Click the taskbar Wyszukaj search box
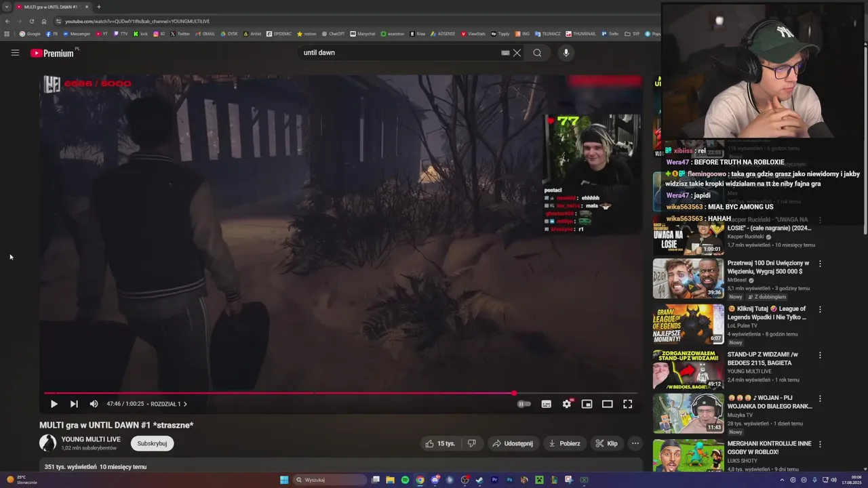The image size is (868, 488). 330,480
